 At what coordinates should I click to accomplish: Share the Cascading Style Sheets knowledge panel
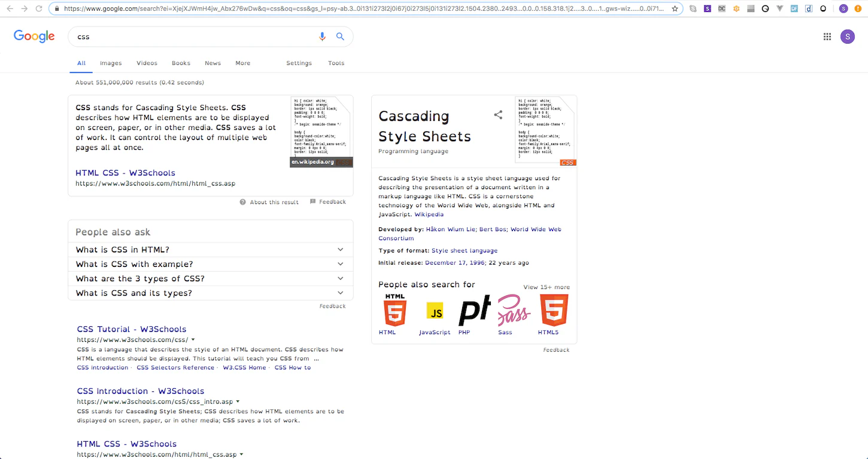click(x=498, y=115)
